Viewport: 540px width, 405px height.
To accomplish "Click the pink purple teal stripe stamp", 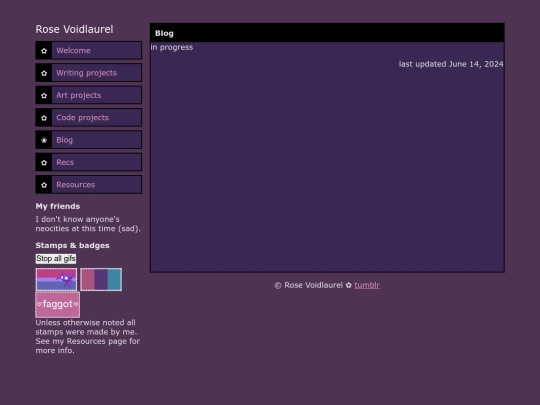I will (101, 279).
